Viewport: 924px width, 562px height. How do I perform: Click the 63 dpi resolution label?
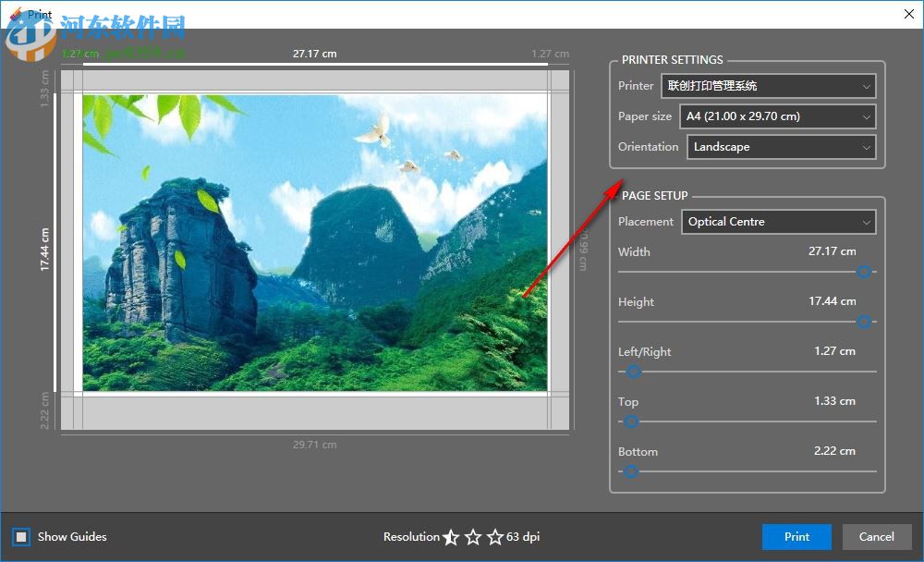click(x=525, y=536)
